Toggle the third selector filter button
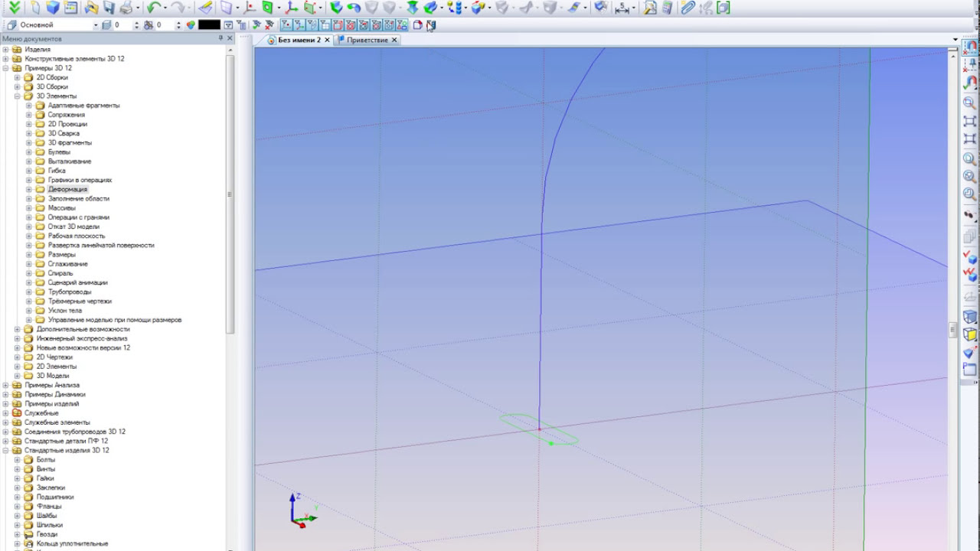This screenshot has width=980, height=551. point(312,25)
